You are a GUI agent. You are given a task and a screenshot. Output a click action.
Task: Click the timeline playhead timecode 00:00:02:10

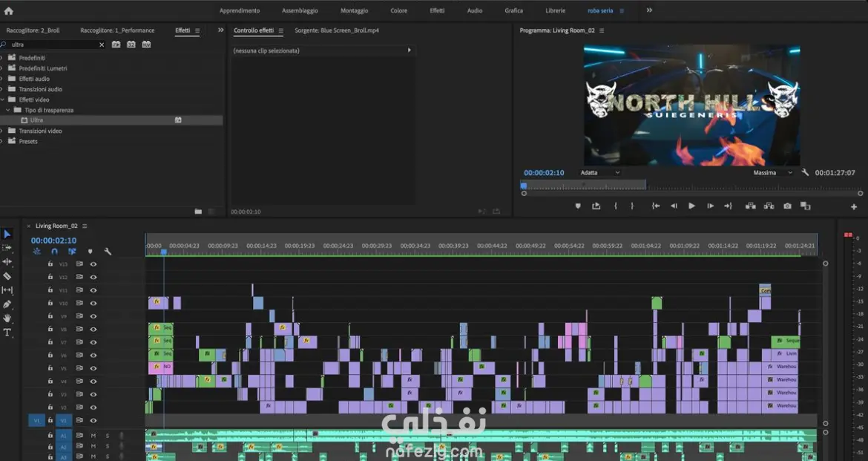click(x=53, y=241)
